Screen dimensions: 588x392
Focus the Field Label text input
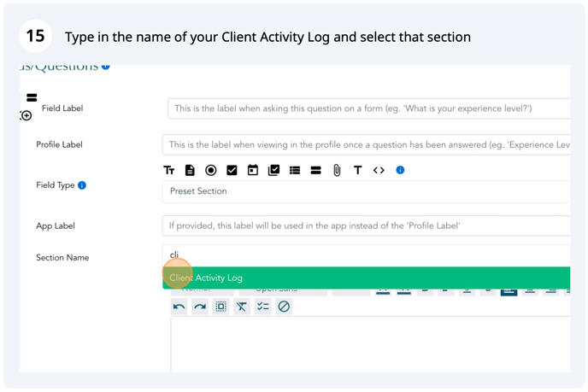(369, 108)
